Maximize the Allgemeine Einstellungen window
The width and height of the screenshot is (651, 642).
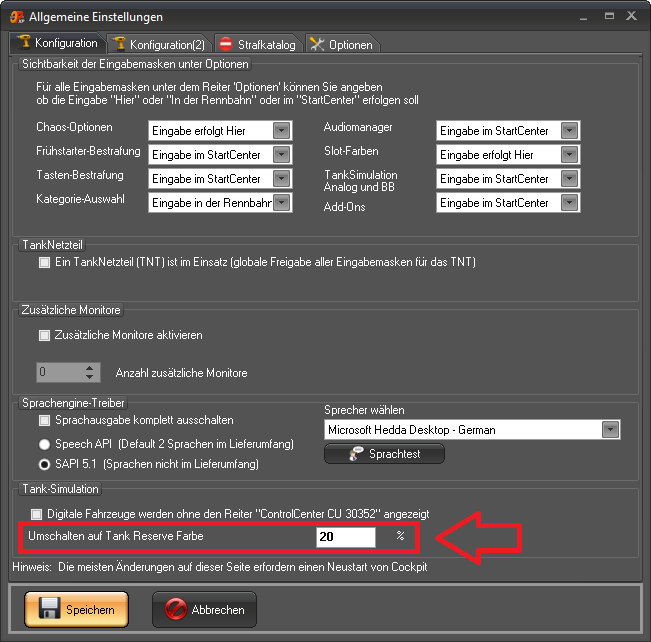(x=609, y=16)
